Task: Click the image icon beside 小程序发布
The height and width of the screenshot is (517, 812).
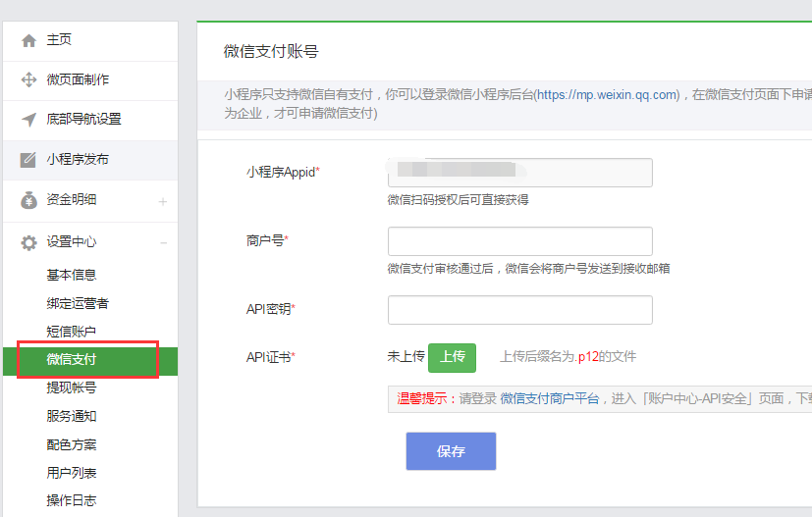Action: 28,160
